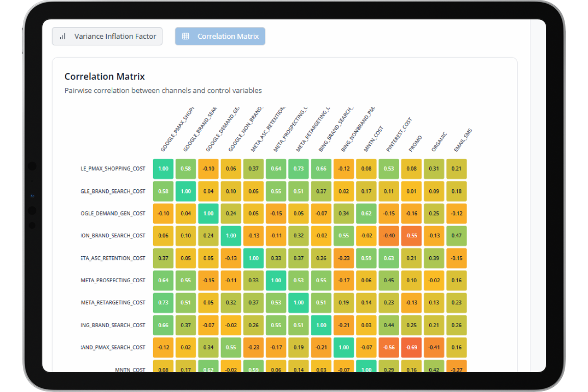This screenshot has width=588, height=392.
Task: Select the Correlation Matrix tab
Action: click(x=220, y=36)
